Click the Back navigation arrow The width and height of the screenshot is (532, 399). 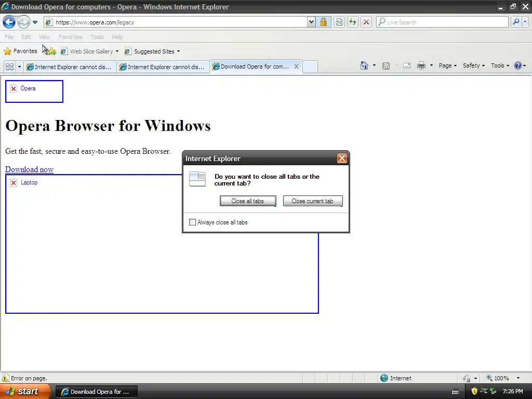(9, 22)
